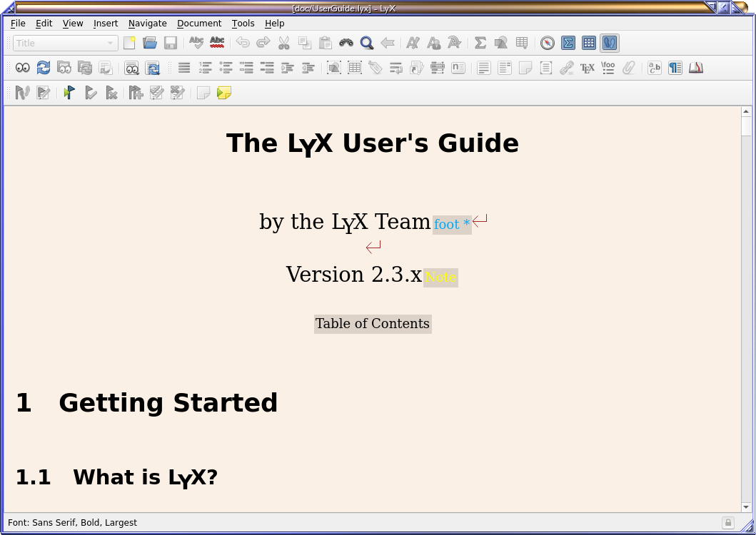
Task: Open the Navigate menu
Action: coord(148,23)
